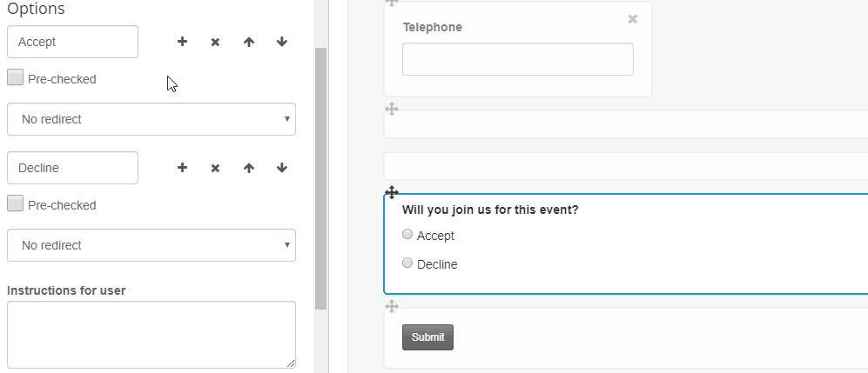Image resolution: width=868 pixels, height=373 pixels.
Task: Add an option after Accept using plus icon
Action: (182, 42)
